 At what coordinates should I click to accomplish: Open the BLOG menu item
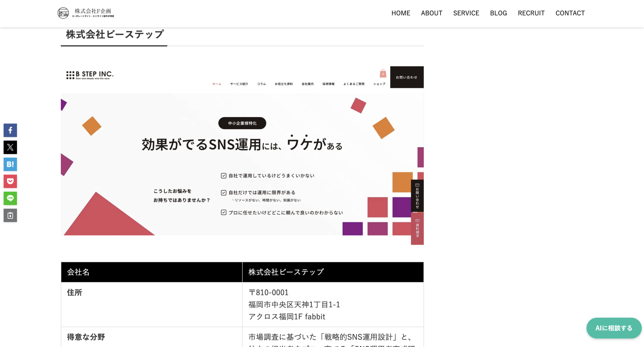coord(498,13)
